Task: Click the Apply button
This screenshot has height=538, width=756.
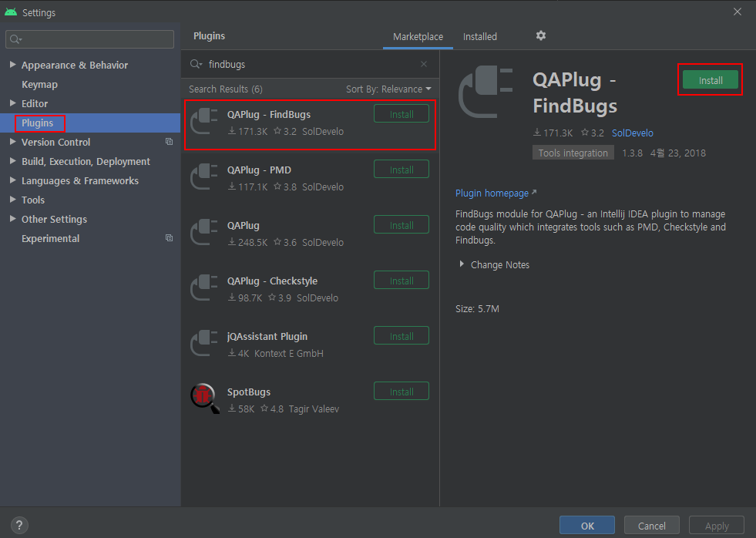Action: pyautogui.click(x=717, y=526)
